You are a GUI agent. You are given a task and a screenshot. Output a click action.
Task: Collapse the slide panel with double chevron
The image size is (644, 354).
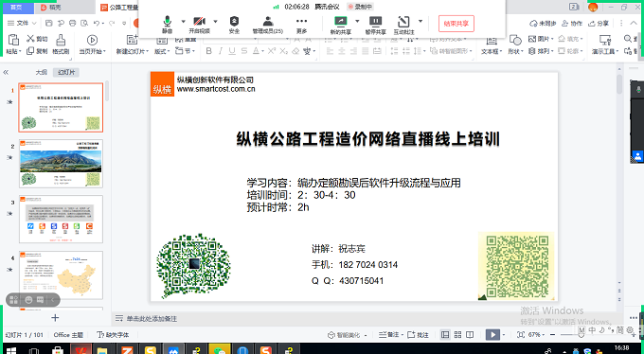click(x=6, y=72)
